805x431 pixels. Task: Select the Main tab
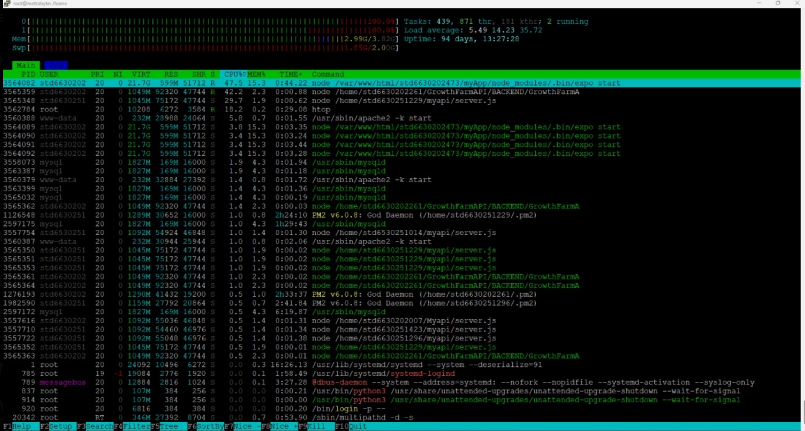[26, 66]
